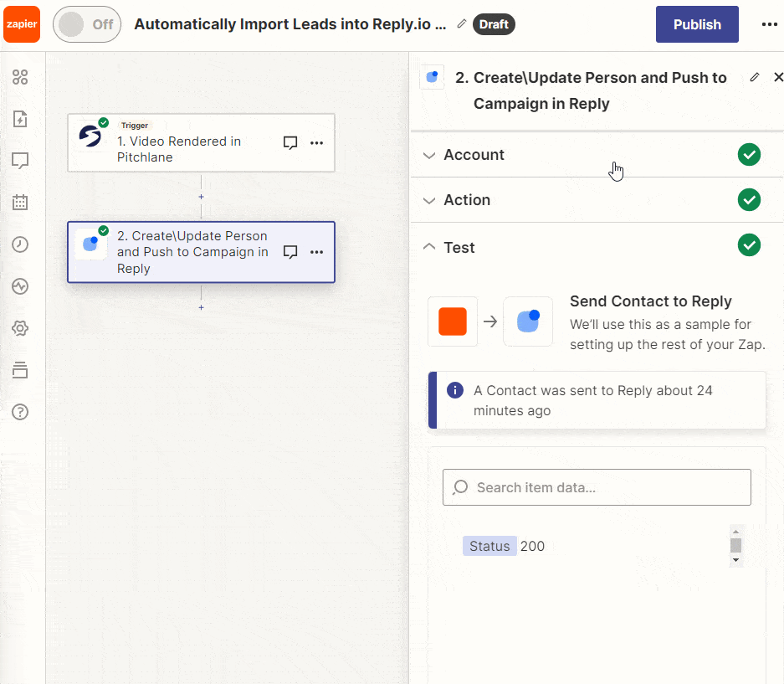Screen dimensions: 784x684
Task: Open the apps grid sidebar icon
Action: [20, 77]
